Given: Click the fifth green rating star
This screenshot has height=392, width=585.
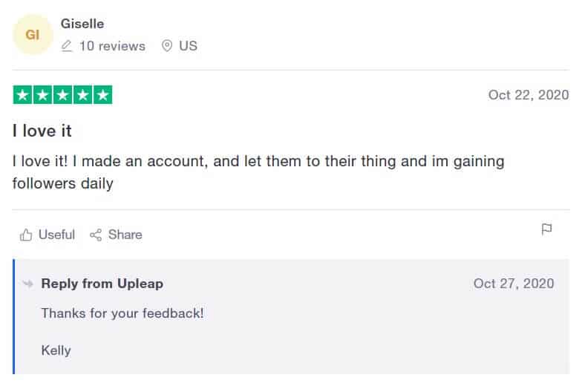Looking at the screenshot, I should point(103,95).
